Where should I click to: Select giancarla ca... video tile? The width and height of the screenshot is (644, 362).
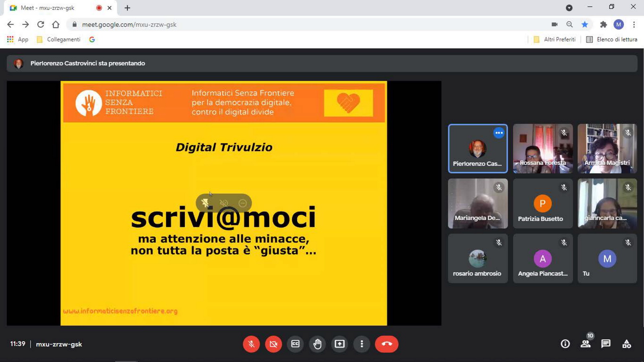tap(607, 204)
